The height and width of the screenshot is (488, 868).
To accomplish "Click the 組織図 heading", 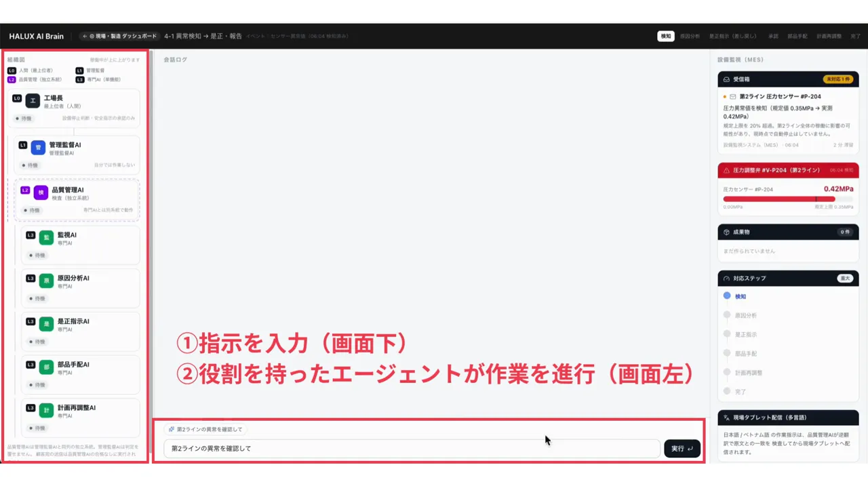I will [x=16, y=60].
